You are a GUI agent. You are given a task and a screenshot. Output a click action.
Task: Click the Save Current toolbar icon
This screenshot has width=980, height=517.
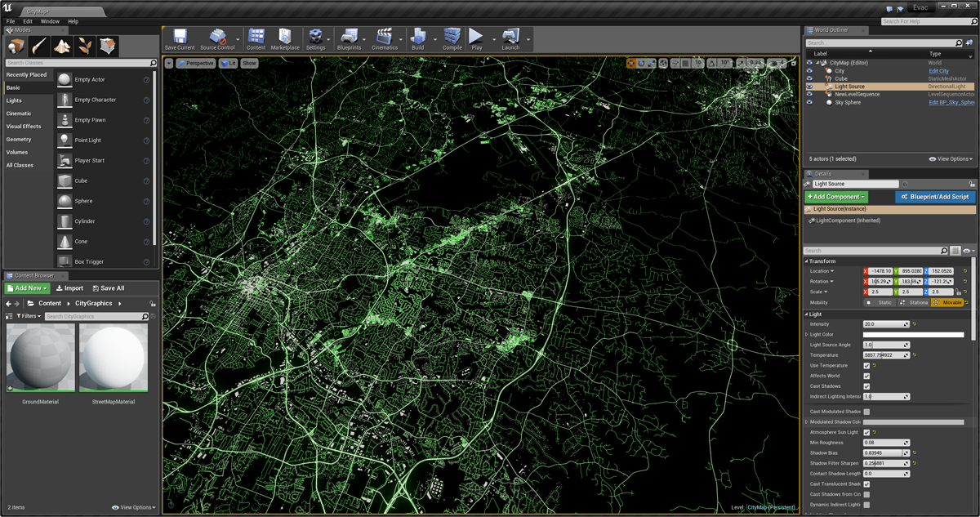[x=180, y=38]
